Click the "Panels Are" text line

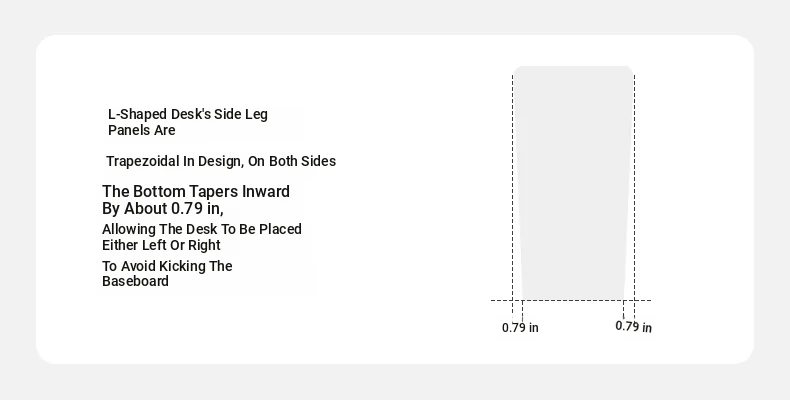[142, 130]
